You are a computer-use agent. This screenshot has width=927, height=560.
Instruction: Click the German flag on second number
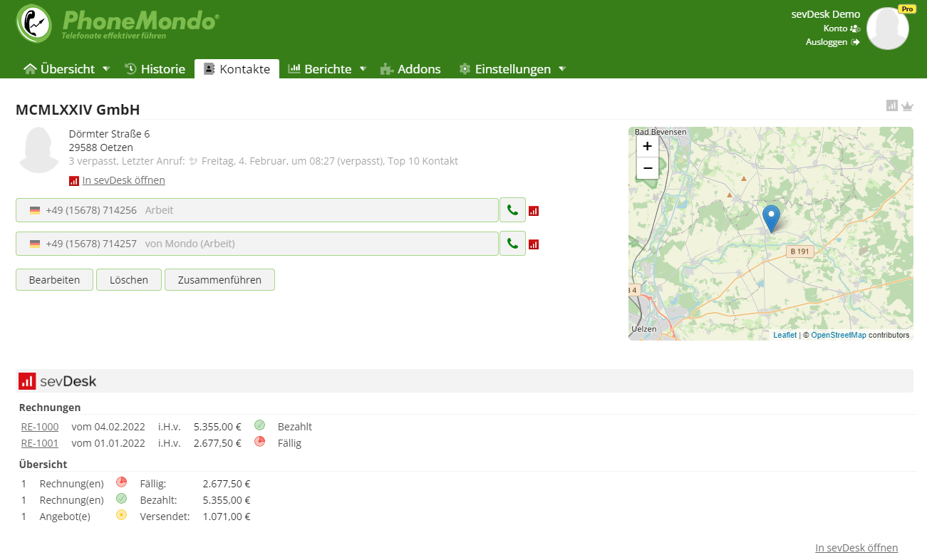pyautogui.click(x=35, y=244)
